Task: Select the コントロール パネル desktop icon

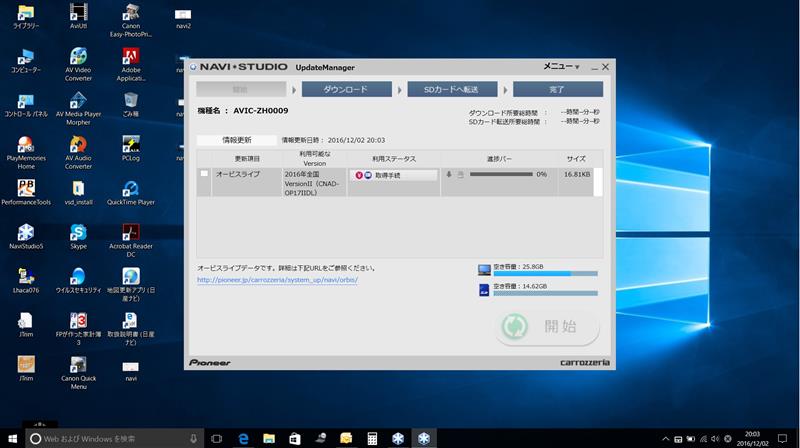Action: pos(26,105)
